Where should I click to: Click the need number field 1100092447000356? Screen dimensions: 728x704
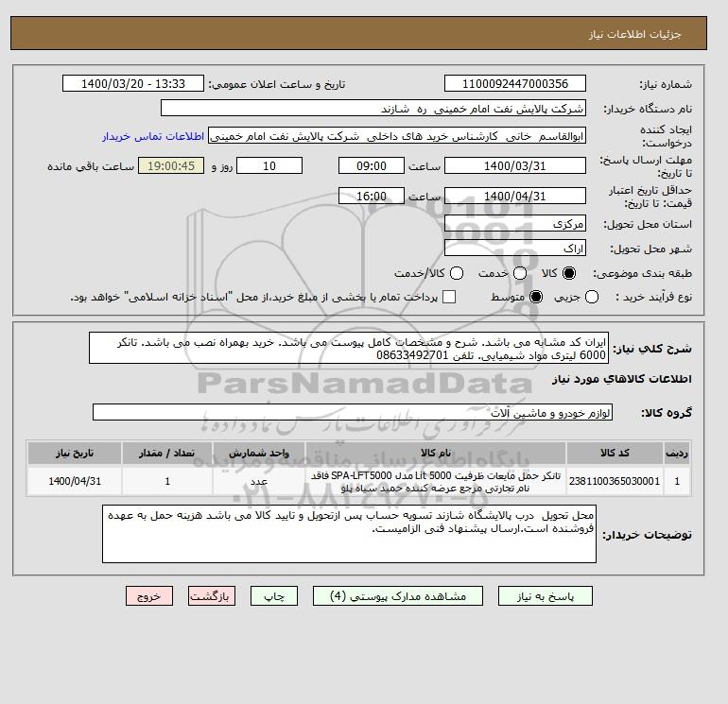coord(515,83)
